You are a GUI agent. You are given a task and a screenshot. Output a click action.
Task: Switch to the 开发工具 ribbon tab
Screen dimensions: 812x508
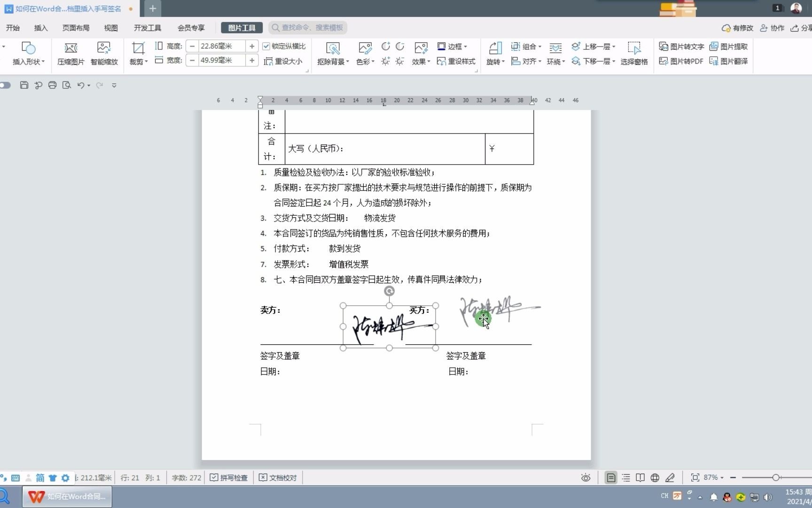(x=147, y=28)
